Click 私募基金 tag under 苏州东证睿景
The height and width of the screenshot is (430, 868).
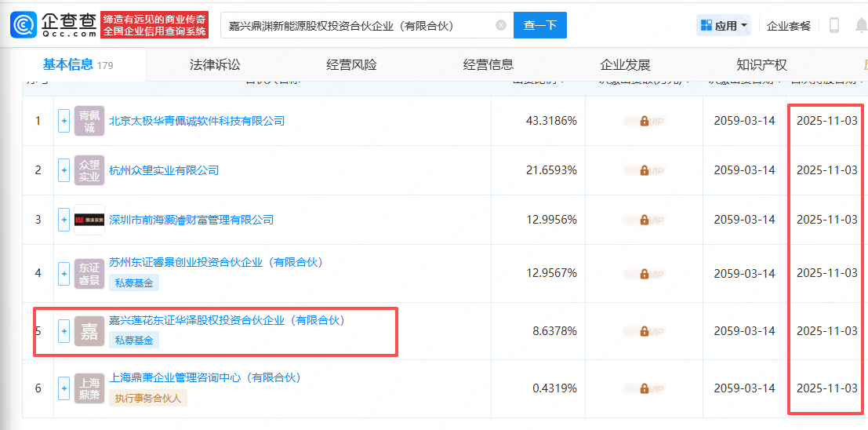(x=134, y=282)
